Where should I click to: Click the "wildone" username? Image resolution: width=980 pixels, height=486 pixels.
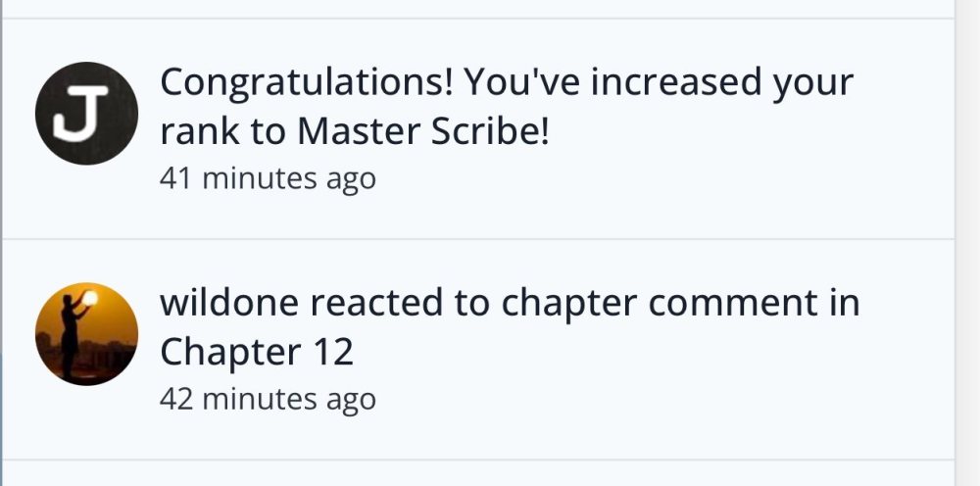[x=229, y=304]
